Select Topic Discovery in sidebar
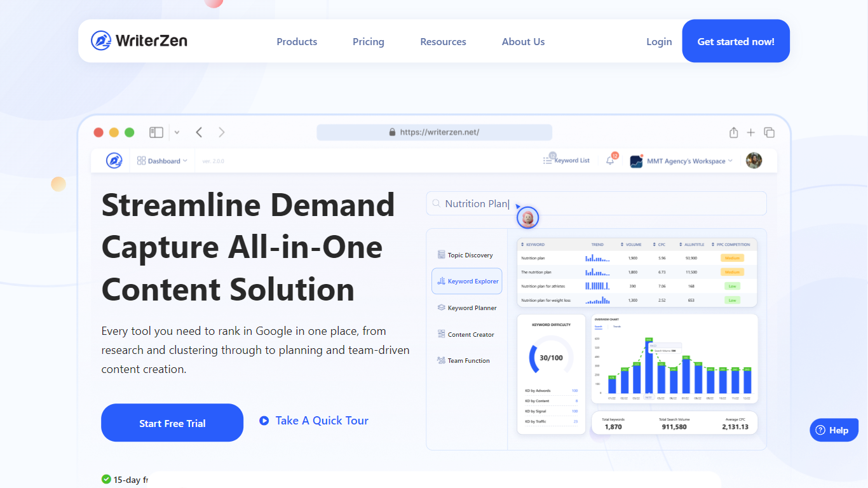 point(466,255)
